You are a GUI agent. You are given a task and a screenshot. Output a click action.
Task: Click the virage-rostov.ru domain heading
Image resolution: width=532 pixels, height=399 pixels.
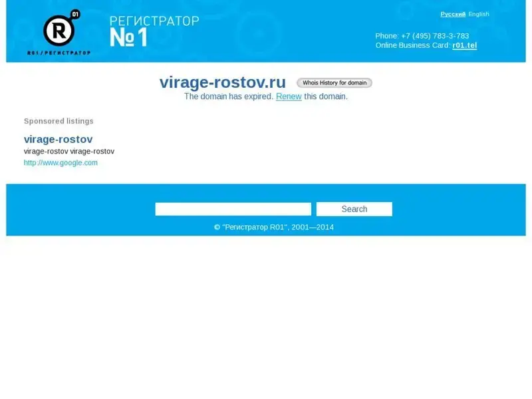tap(222, 82)
